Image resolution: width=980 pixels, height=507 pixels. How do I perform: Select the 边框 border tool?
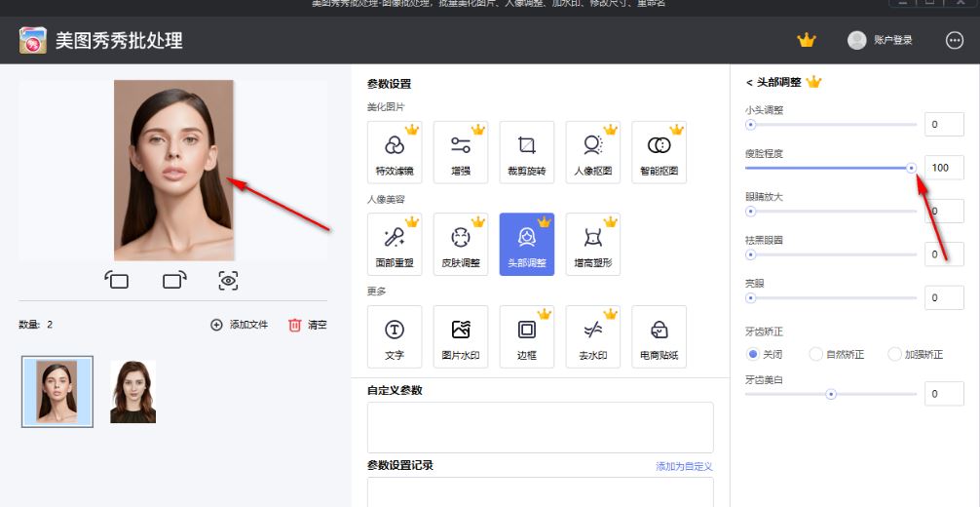[527, 336]
